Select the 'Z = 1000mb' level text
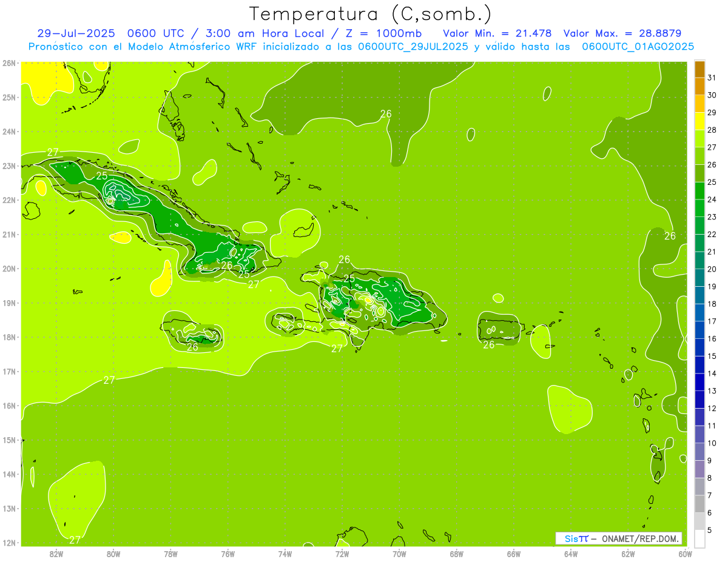Screen dimensions: 728x562 383,33
